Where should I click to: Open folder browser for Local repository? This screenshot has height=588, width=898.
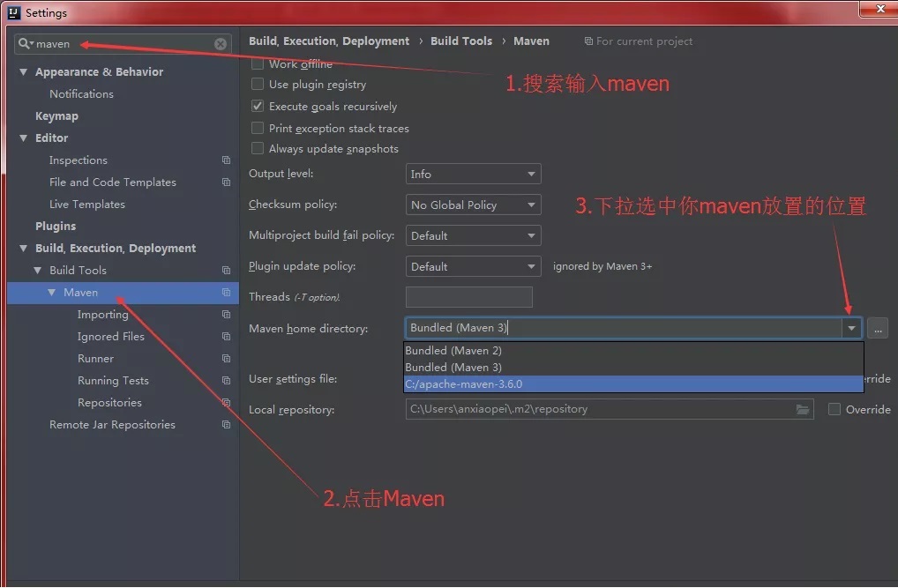[803, 409]
